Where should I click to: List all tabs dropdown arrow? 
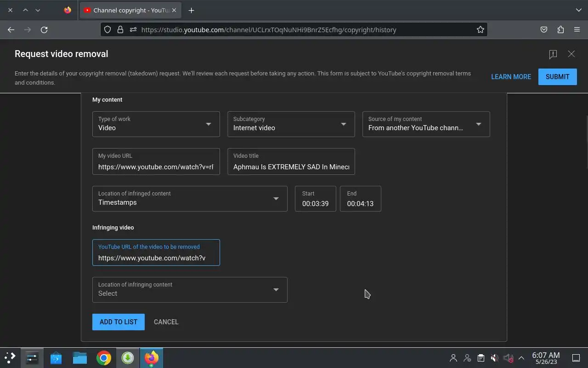[x=578, y=10]
